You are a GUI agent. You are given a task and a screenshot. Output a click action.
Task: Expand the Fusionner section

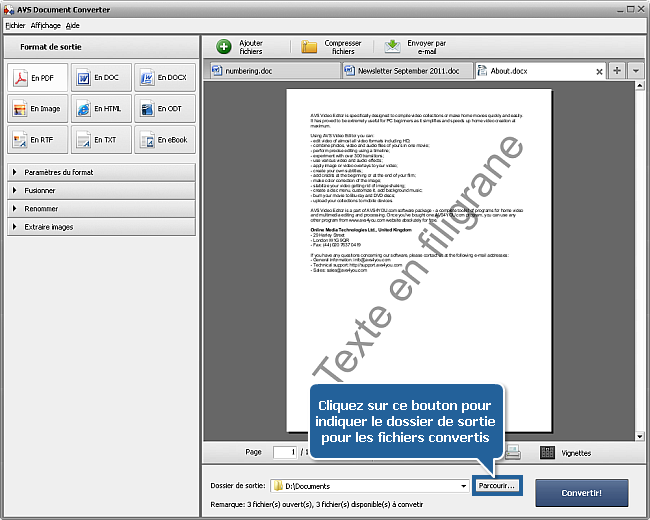101,190
